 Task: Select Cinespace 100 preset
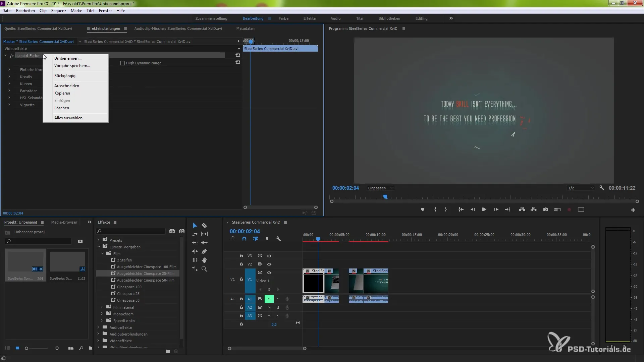click(129, 287)
